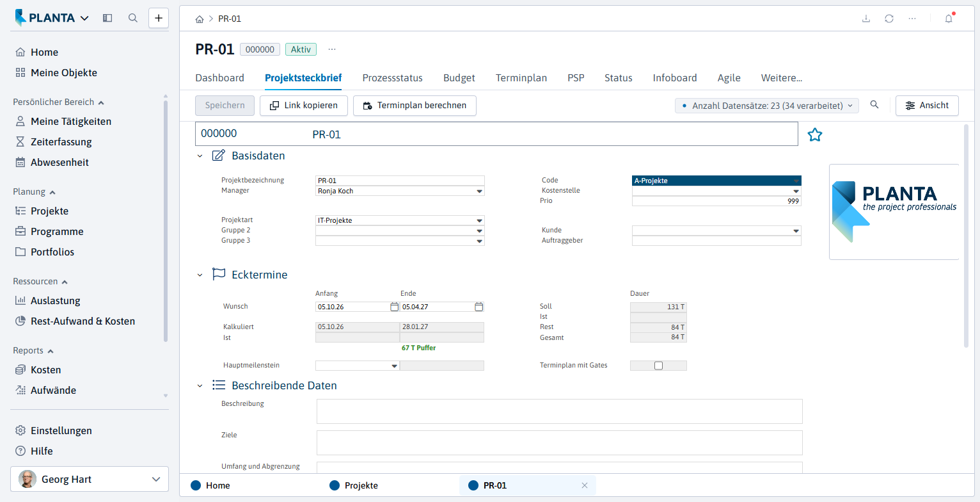Refresh using the reload icon
The image size is (980, 502).
[889, 19]
